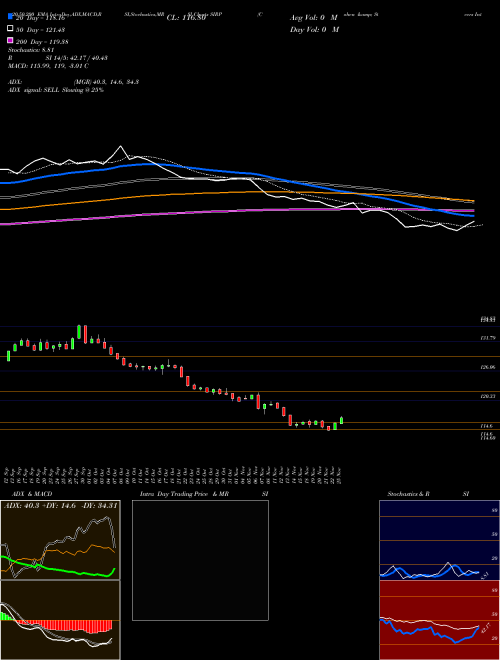Open the MACD histogram panel
Screen dimensions: 500x660
(60, 620)
